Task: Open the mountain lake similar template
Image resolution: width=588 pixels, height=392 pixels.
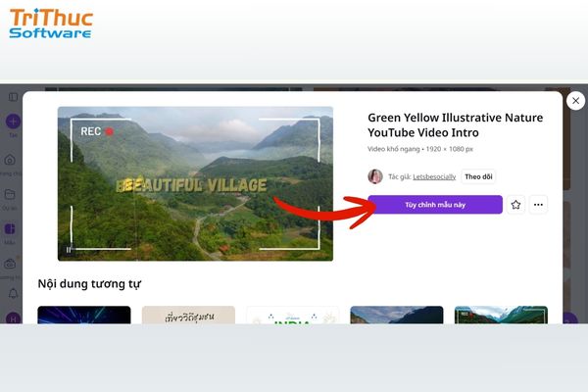Action: (x=397, y=315)
